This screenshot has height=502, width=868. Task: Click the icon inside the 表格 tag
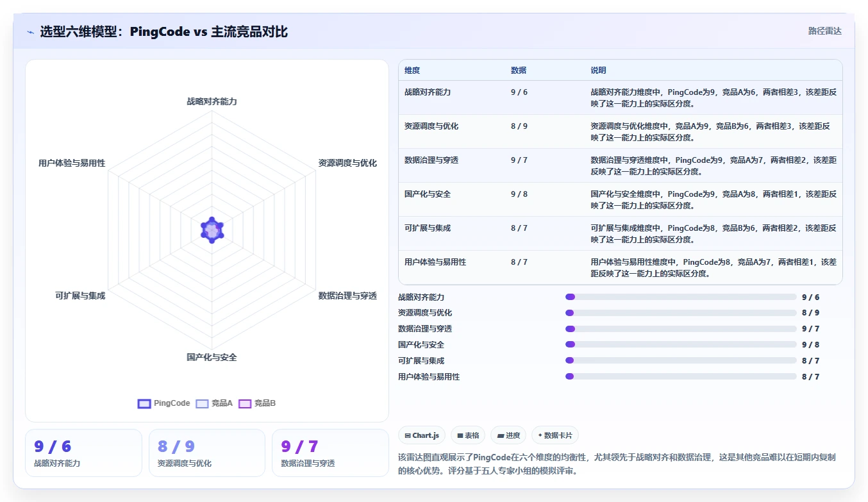[460, 436]
